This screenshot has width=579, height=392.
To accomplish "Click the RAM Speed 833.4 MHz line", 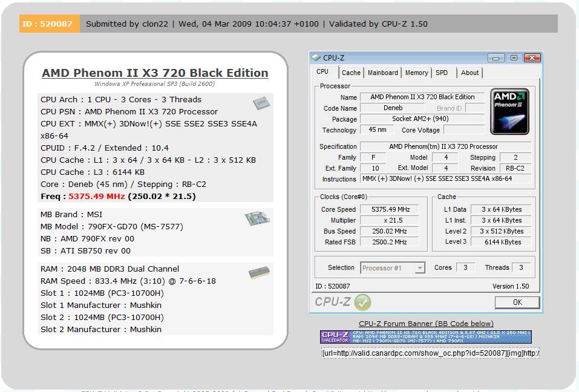I will 128,281.
